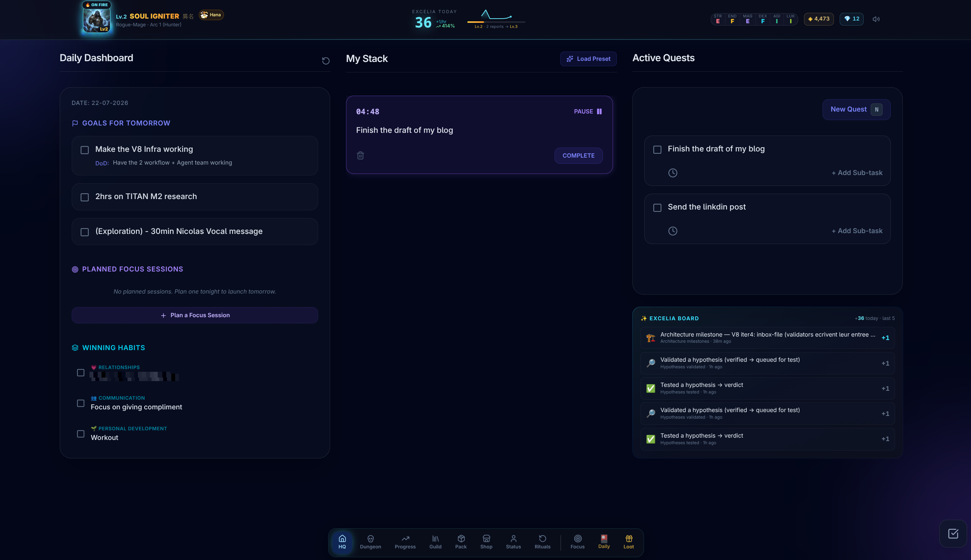Screen dimensions: 971x560
Task: Pause the running stack timer
Action: pyautogui.click(x=588, y=112)
